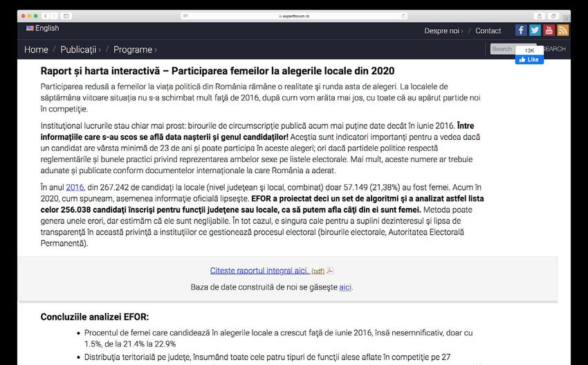Expand the Publicații menu
Viewport: 588px width, 365px height.
(x=80, y=50)
